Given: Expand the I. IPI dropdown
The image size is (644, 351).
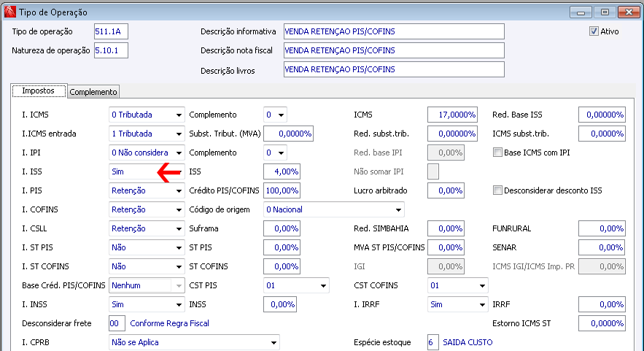Looking at the screenshot, I should click(147, 153).
